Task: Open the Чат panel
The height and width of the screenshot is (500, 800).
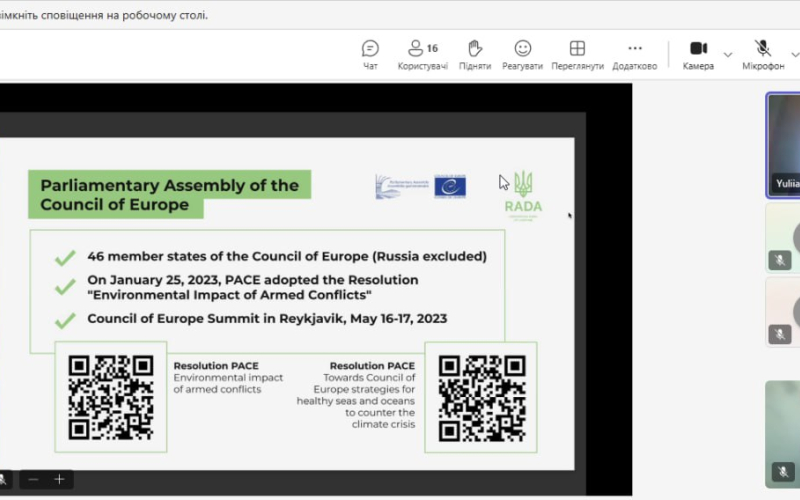Action: (x=370, y=55)
